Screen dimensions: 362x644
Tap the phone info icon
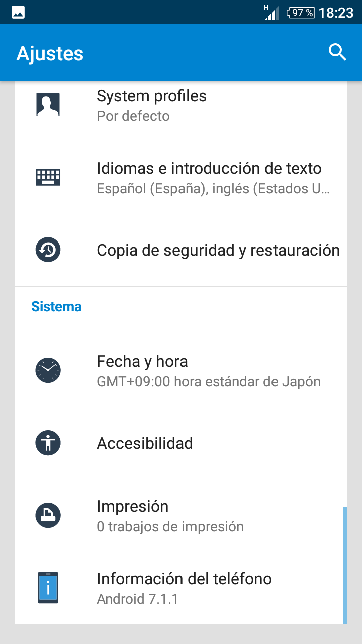[x=48, y=588]
